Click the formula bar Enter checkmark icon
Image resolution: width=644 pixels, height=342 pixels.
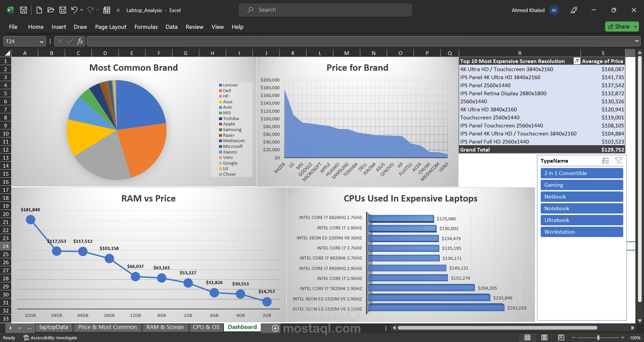(70, 41)
